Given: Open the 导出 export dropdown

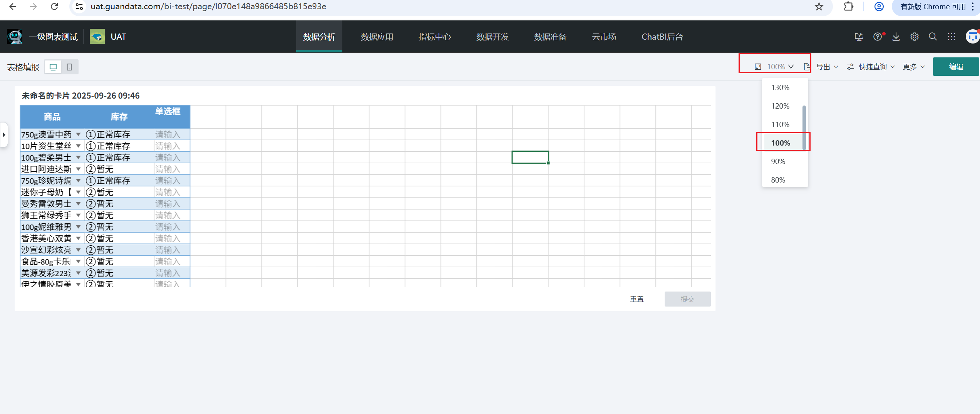Looking at the screenshot, I should coord(827,67).
